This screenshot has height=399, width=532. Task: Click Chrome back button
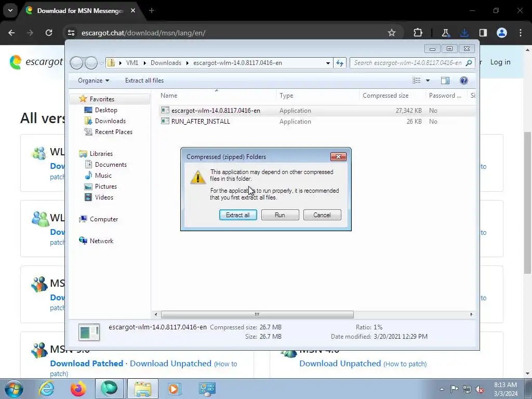tap(11, 33)
